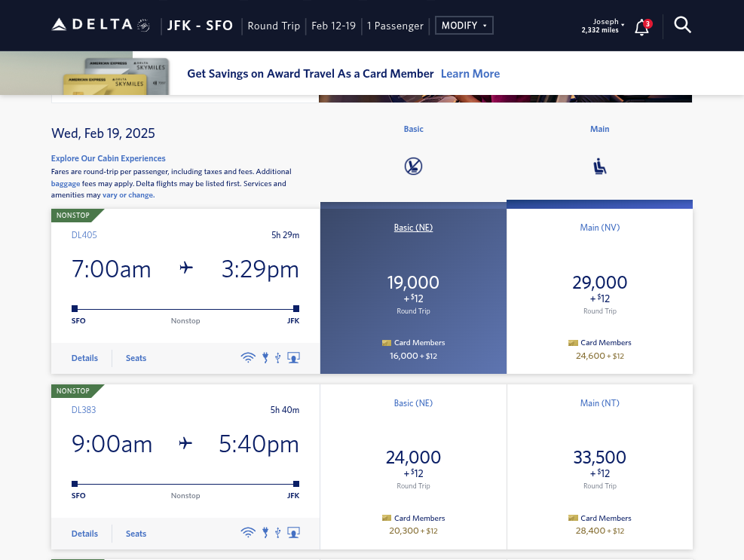The image size is (744, 560).
Task: Click DL383 power outlet amenity icon
Action: 265,532
